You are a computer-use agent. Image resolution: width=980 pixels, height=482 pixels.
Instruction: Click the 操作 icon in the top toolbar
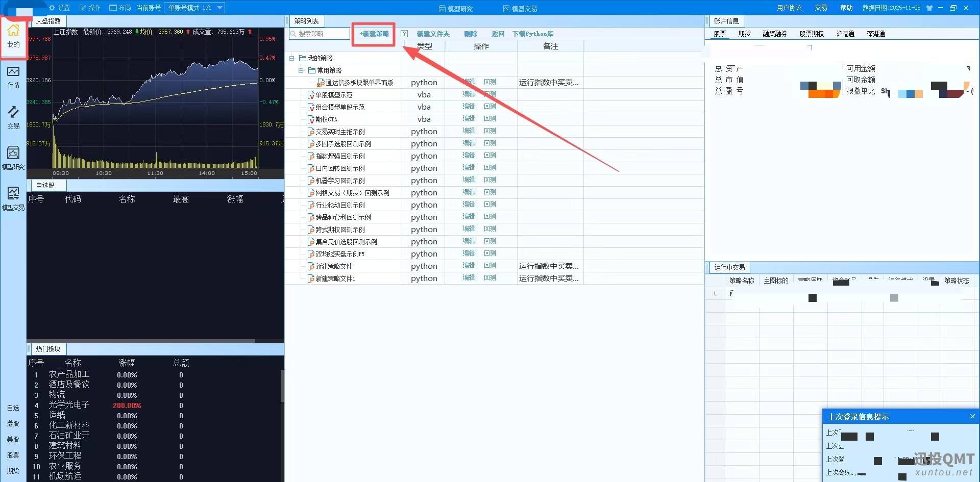(x=90, y=8)
